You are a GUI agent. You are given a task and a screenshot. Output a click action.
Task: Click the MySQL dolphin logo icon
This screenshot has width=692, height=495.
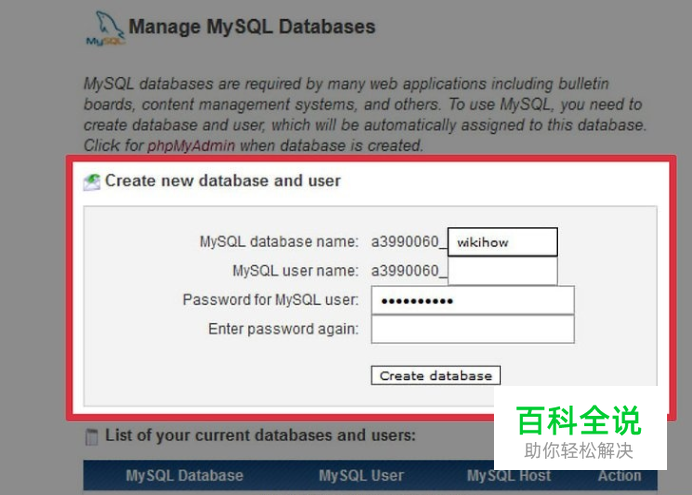106,29
